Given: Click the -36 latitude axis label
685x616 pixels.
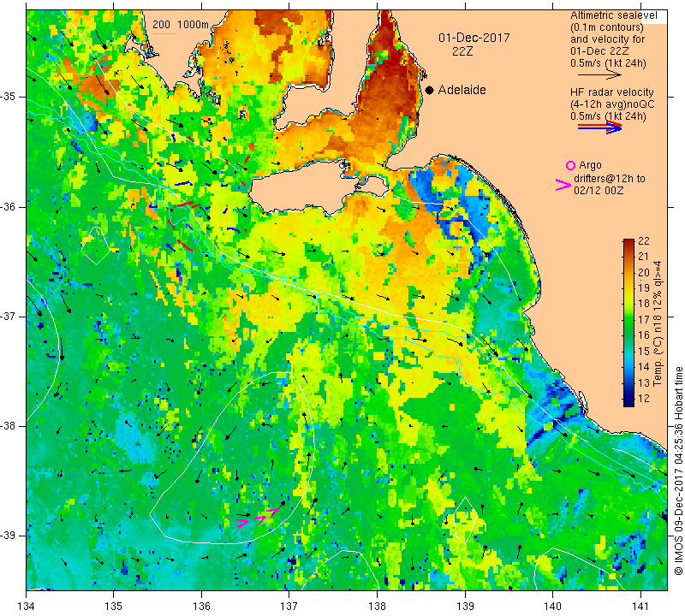Looking at the screenshot, I should coord(9,206).
